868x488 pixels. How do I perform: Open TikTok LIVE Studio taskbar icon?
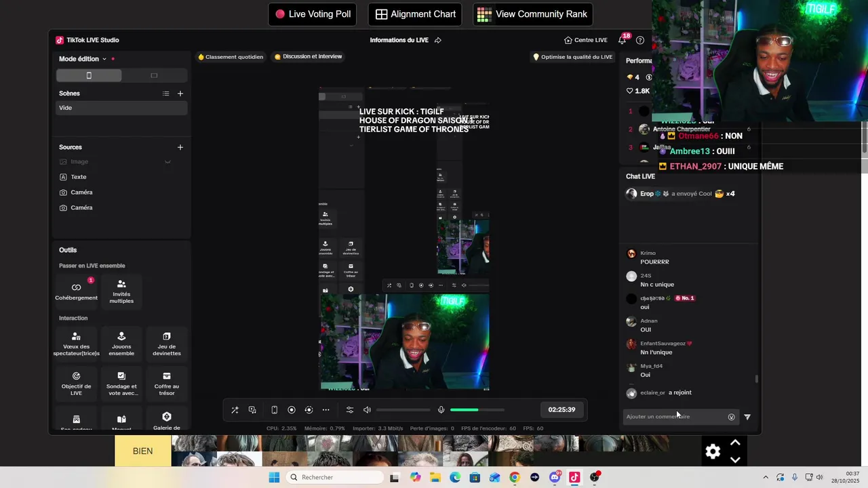[574, 478]
